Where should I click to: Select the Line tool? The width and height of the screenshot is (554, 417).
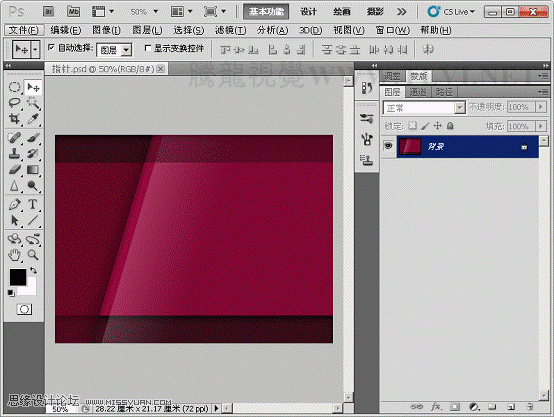tap(33, 220)
